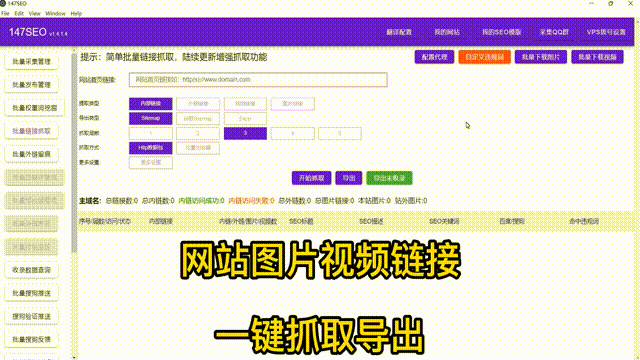Open 我的SEO模板 in the header
The image size is (640, 360).
tap(502, 32)
